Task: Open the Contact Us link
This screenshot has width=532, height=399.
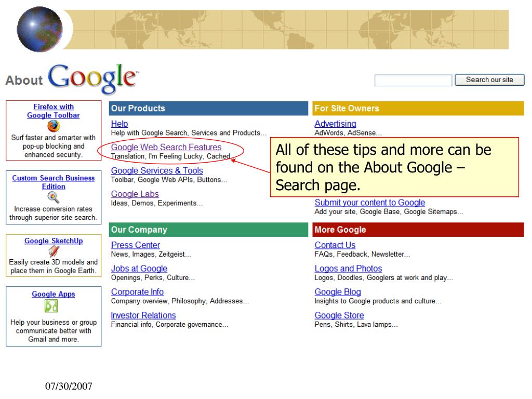Action: (x=335, y=245)
